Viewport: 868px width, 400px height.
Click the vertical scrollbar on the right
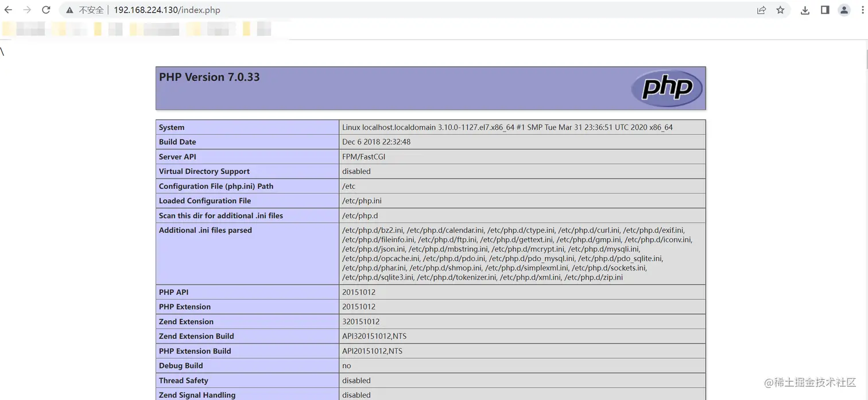pyautogui.click(x=865, y=57)
